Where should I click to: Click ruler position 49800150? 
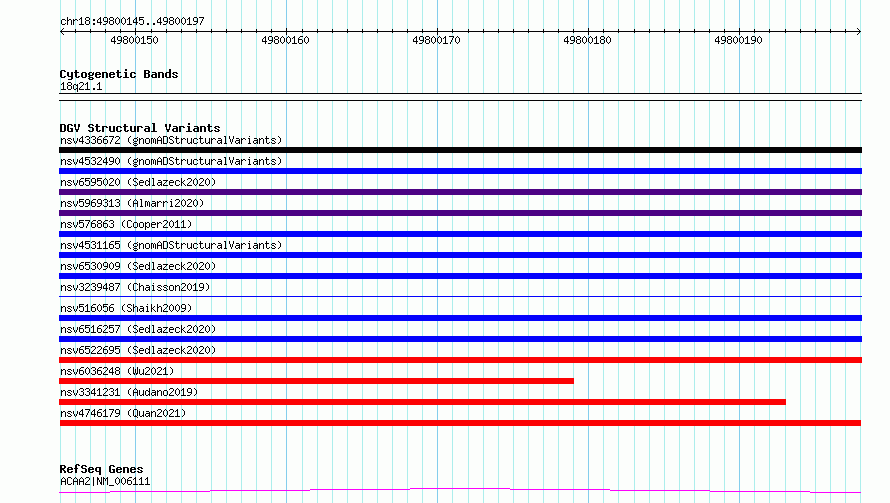tap(135, 40)
